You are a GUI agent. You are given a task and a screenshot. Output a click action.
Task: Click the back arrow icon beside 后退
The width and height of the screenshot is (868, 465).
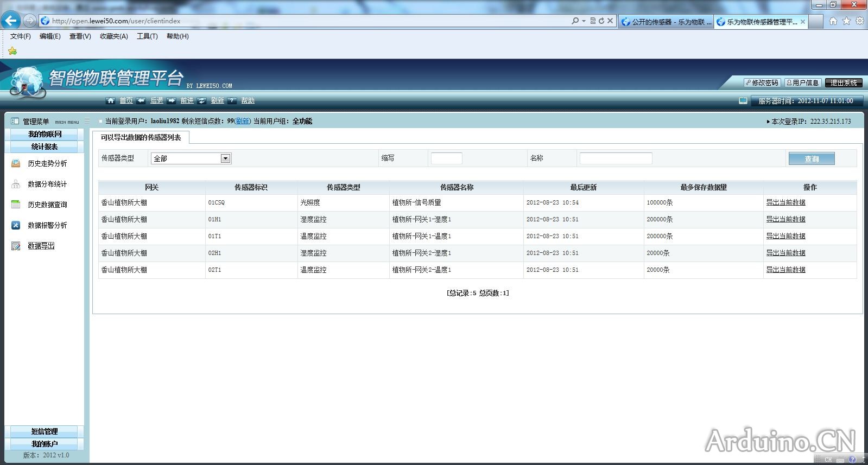pos(141,100)
